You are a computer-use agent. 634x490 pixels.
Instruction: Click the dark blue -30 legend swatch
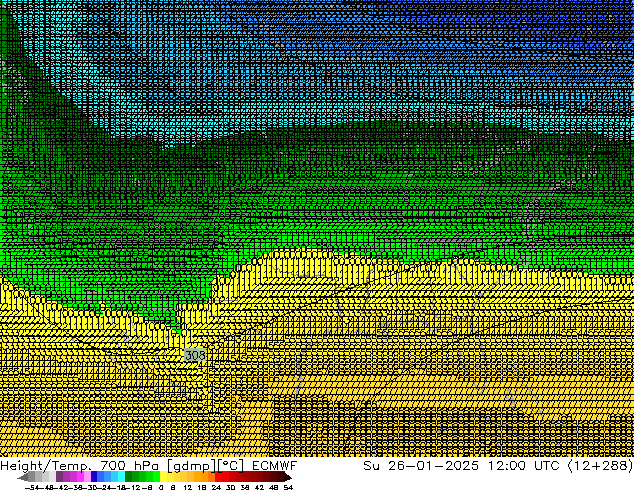pos(94,477)
